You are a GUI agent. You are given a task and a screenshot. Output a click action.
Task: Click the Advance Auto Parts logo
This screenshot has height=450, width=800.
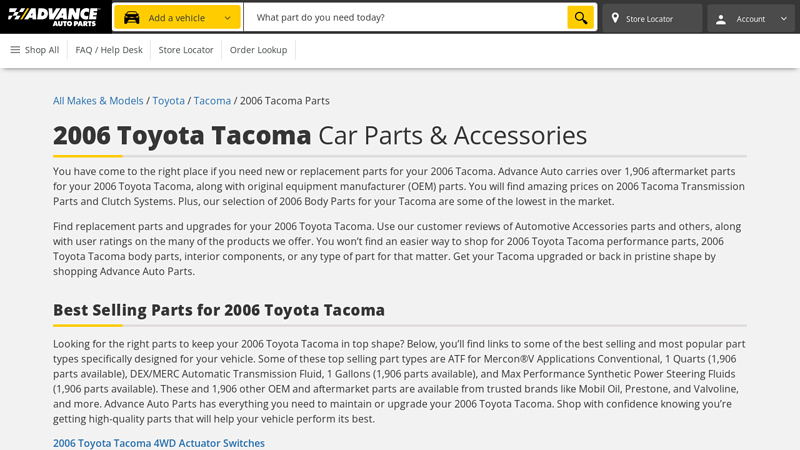(54, 17)
